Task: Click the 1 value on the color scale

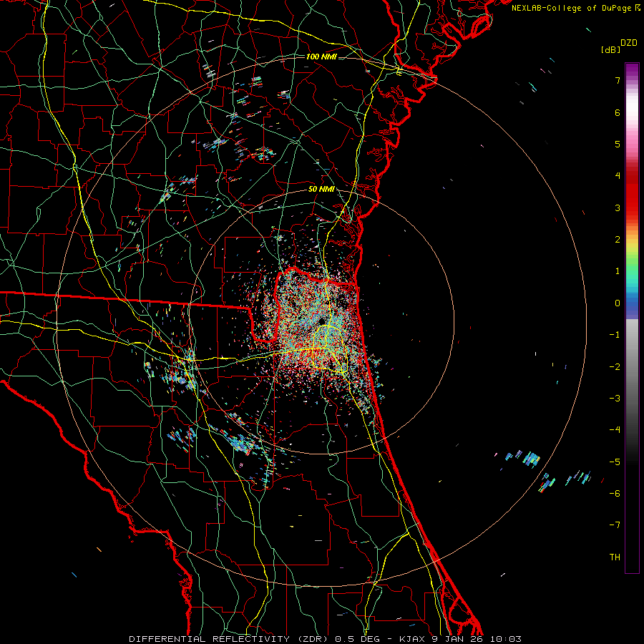Action: [618, 271]
